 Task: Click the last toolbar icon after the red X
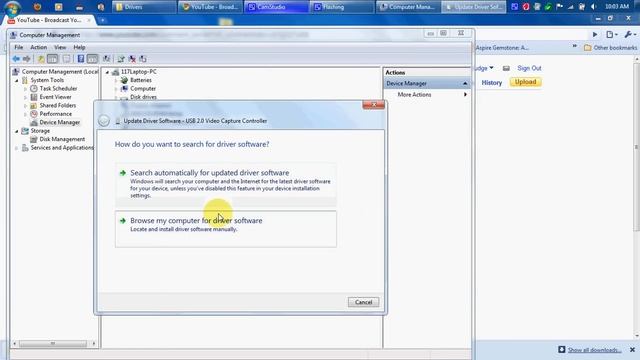tap(143, 59)
